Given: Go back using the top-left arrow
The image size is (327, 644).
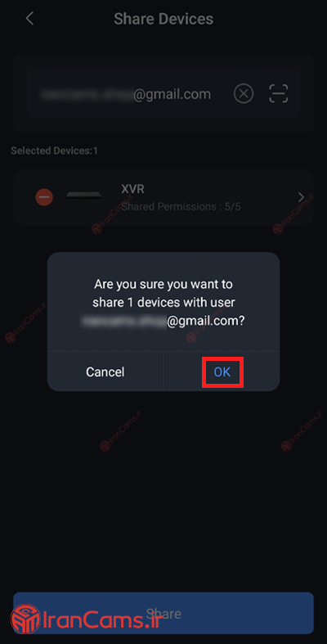Looking at the screenshot, I should pyautogui.click(x=29, y=19).
